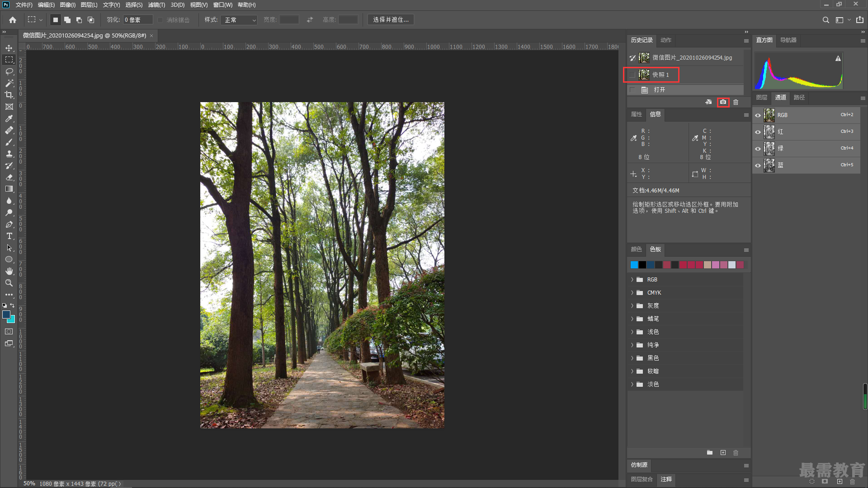Select the Gradient tool

coord(9,189)
